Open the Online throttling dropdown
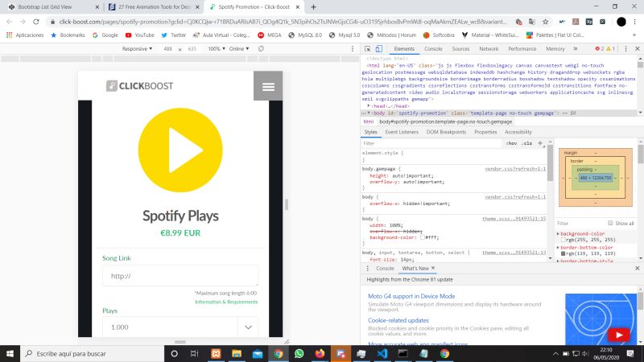The width and height of the screenshot is (644, 362). click(238, 49)
